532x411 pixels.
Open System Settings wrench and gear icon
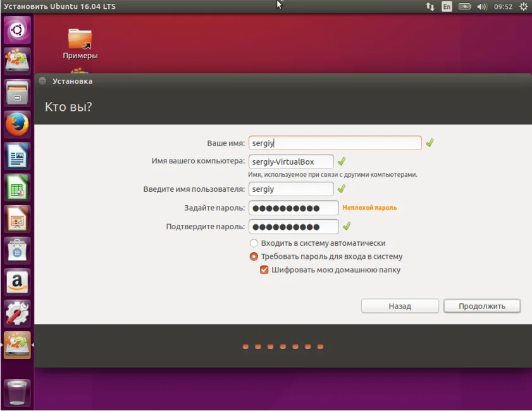(x=17, y=313)
